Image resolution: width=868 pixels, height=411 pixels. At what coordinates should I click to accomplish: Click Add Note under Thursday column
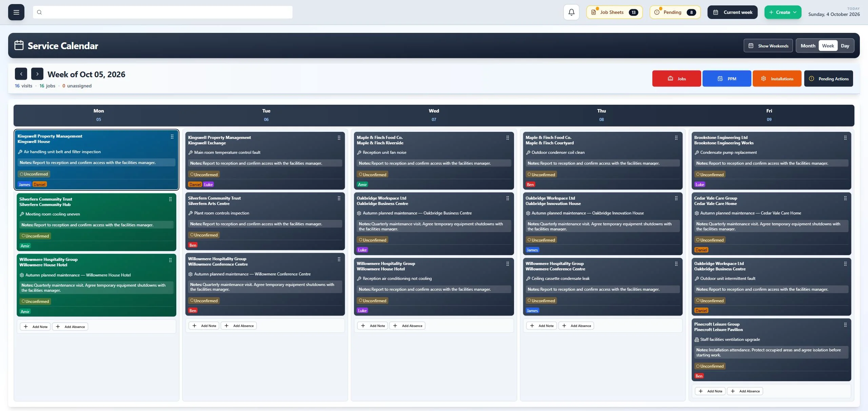[541, 326]
